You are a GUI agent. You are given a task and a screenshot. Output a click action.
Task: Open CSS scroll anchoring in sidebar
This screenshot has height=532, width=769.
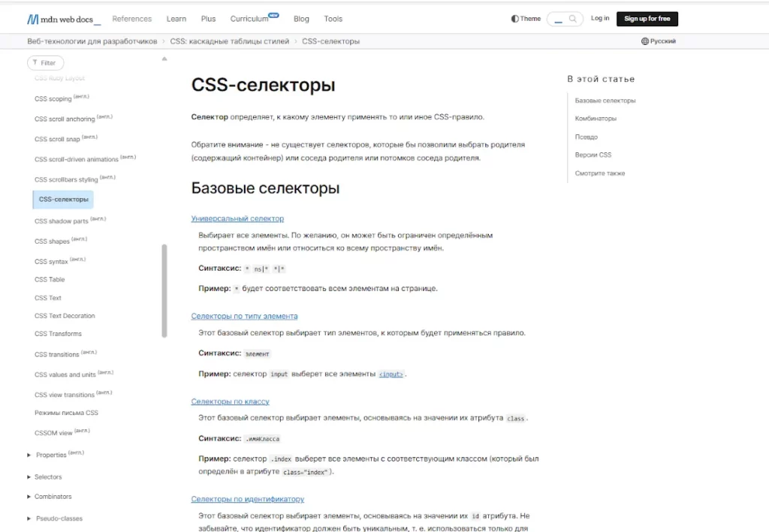tap(74, 118)
